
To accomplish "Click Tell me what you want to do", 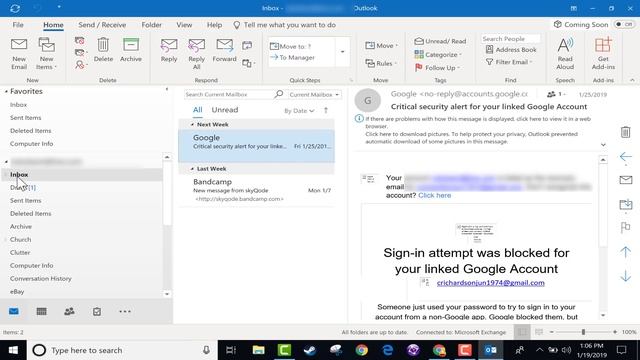I will point(284,25).
